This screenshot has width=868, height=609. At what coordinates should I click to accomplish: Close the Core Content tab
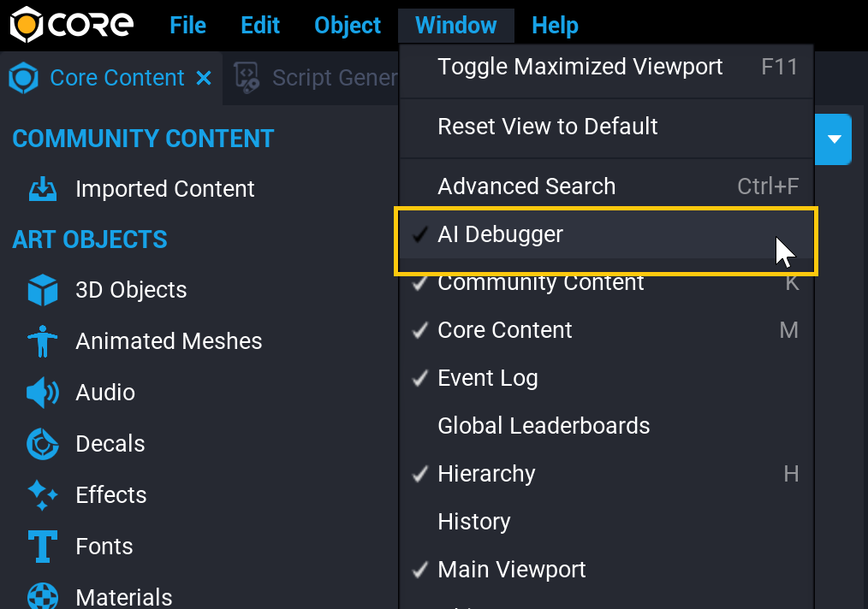coord(204,78)
